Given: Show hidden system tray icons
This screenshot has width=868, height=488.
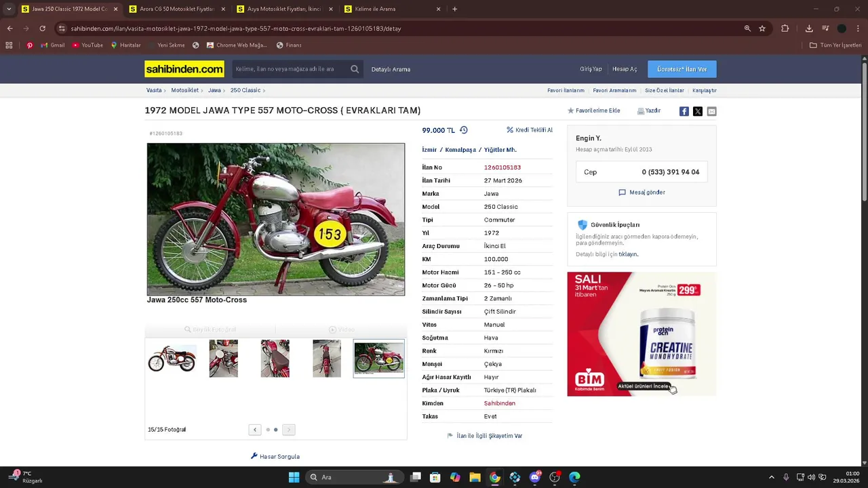Looking at the screenshot, I should pos(772,477).
